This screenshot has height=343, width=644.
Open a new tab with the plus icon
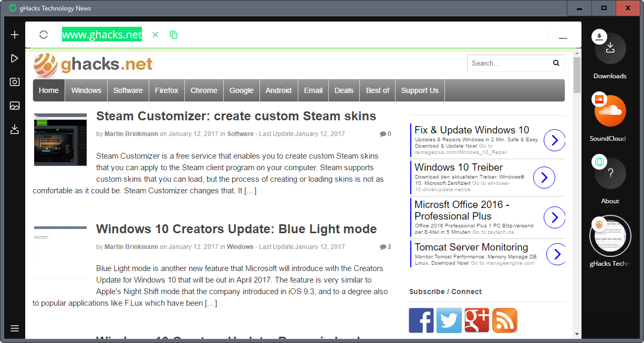click(15, 35)
